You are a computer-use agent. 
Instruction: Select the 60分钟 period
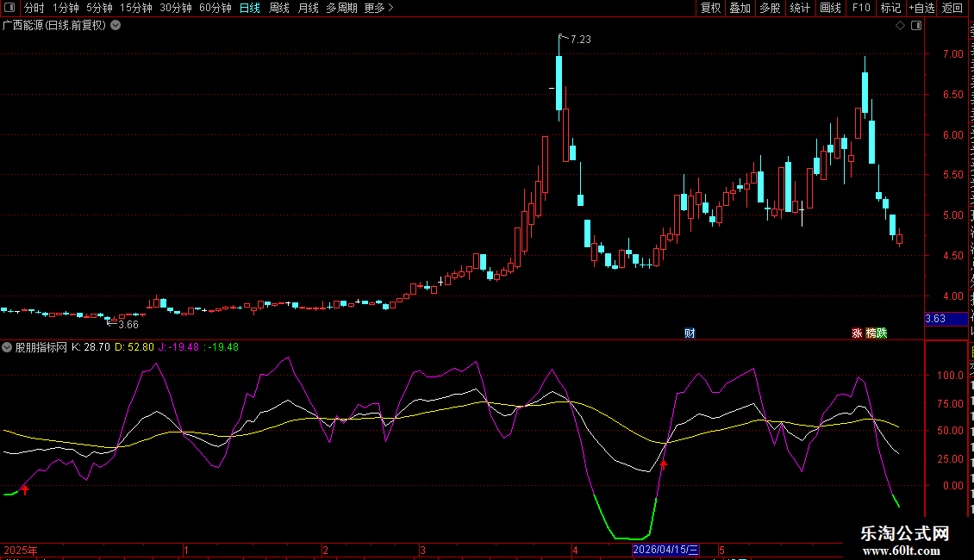coord(215,8)
